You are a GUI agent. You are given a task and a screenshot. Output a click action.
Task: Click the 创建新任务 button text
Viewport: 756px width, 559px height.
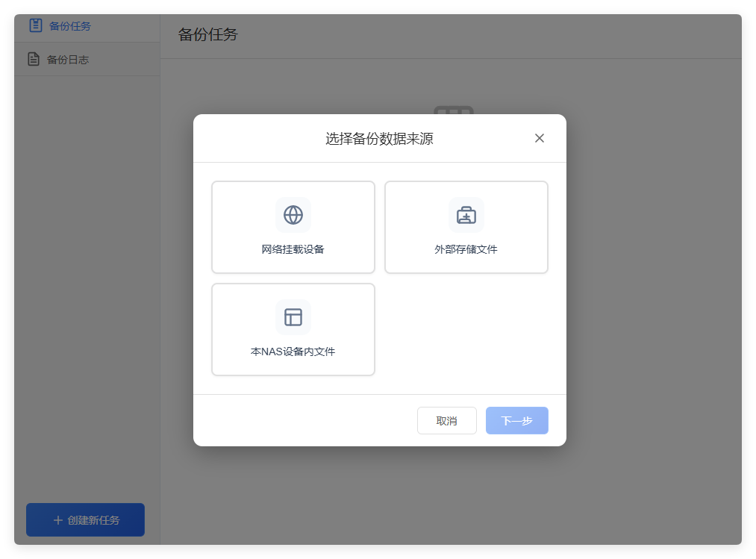click(93, 520)
